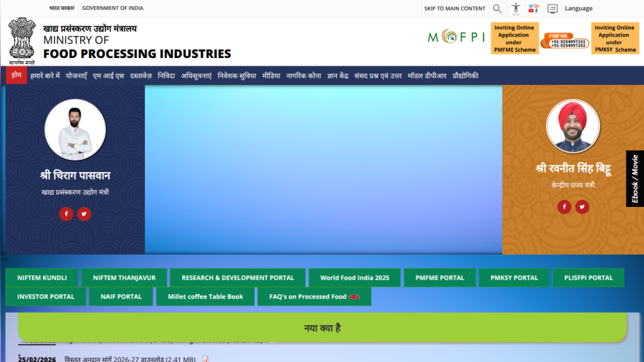Open the PMFME PORTAL button
This screenshot has width=644, height=362.
point(440,278)
